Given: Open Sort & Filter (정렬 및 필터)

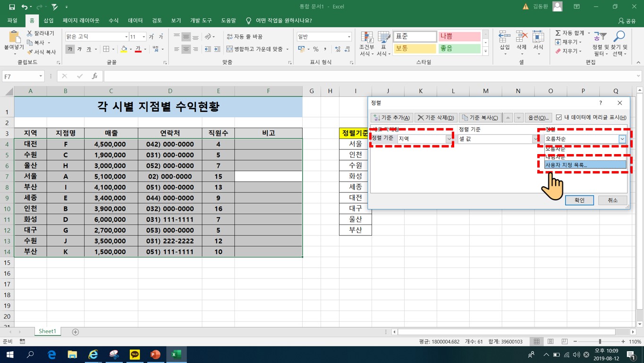Looking at the screenshot, I should click(x=600, y=44).
